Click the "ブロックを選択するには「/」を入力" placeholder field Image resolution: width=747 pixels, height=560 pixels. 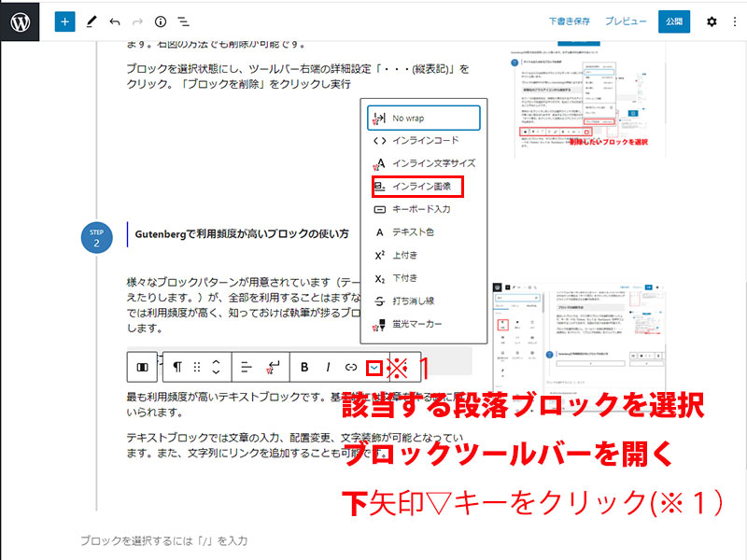point(163,540)
